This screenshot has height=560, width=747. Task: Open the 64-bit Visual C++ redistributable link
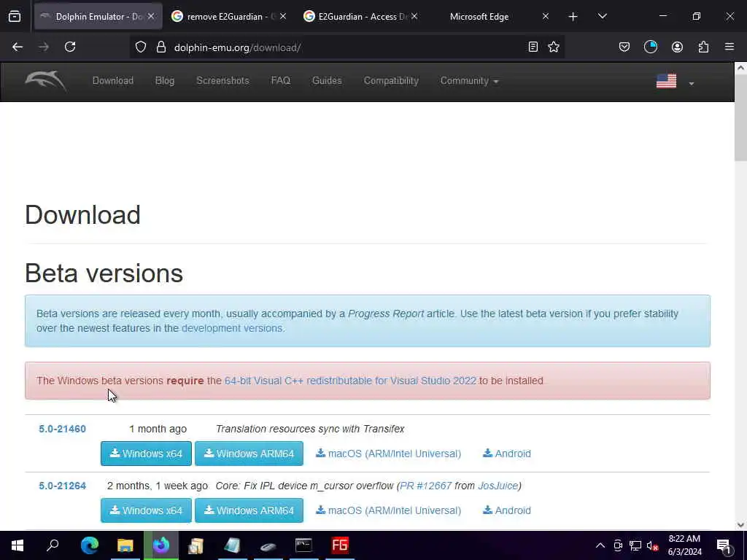[350, 381]
